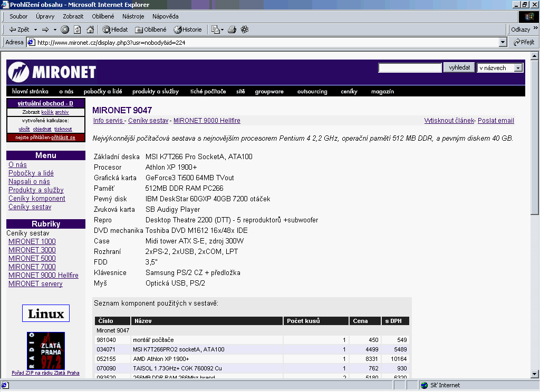Stop page loading with the Stop icon
This screenshot has width=540, height=392.
pyautogui.click(x=65, y=30)
